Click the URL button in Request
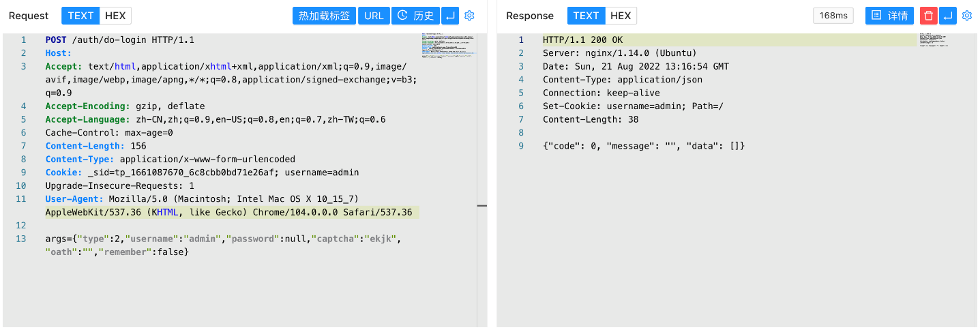Viewport: 980px width, 332px height. pos(374,16)
